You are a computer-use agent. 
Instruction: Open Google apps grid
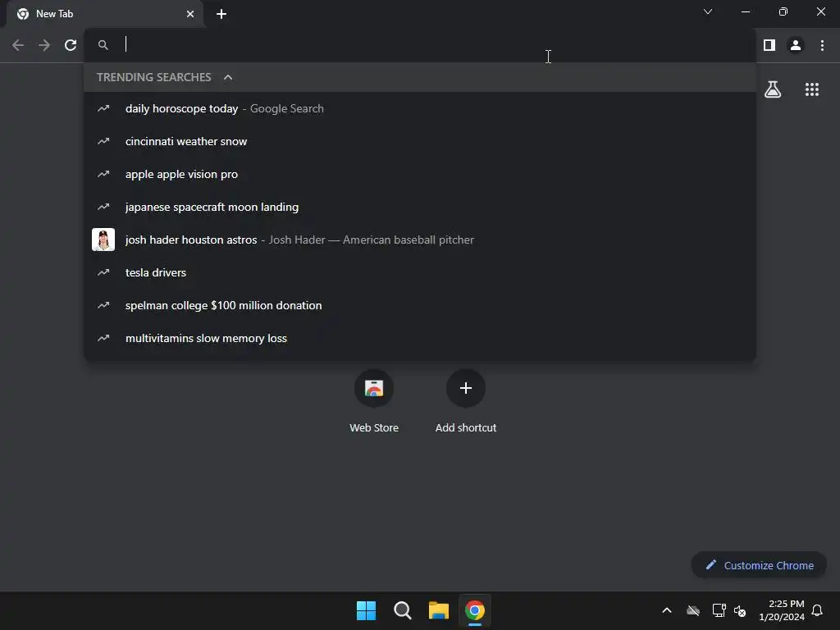click(812, 89)
